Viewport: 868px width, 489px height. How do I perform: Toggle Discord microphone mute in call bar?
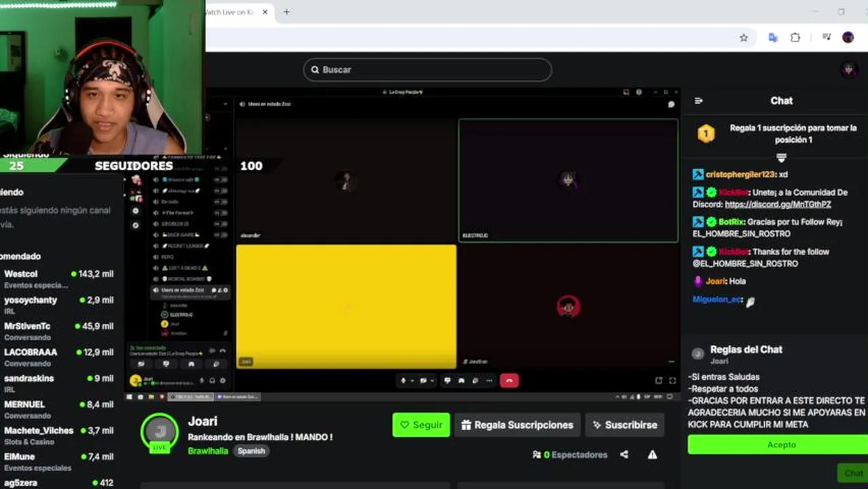click(x=403, y=380)
